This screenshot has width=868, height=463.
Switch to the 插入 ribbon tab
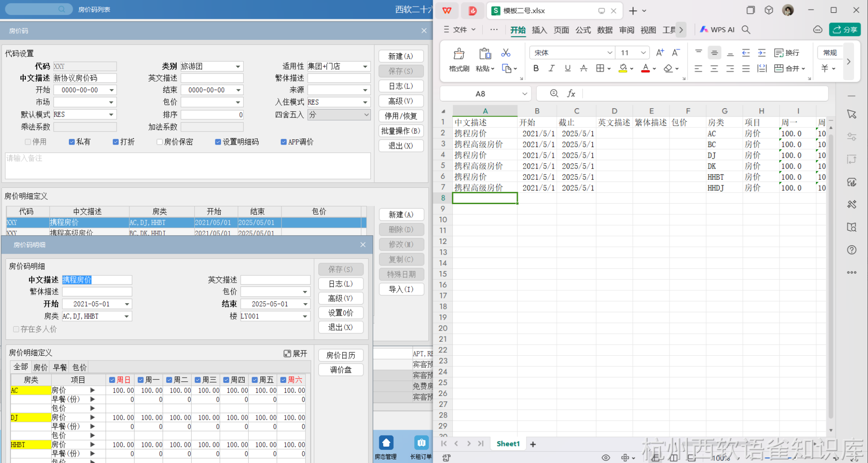point(539,30)
